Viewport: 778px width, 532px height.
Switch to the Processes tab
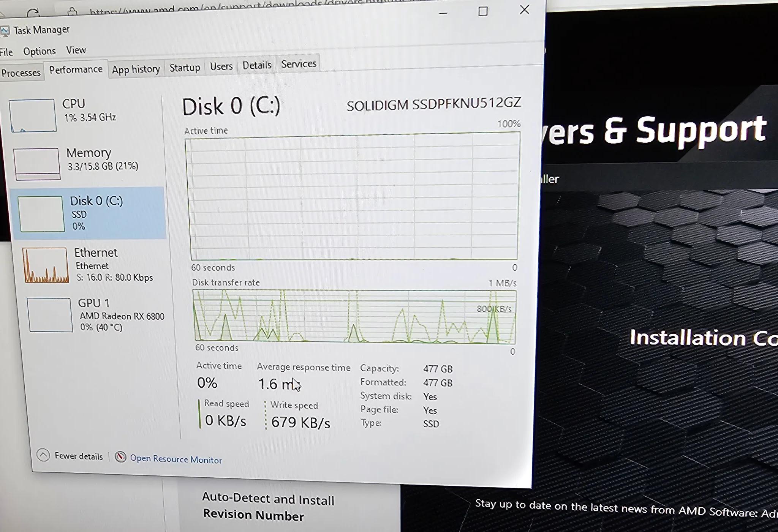[21, 73]
